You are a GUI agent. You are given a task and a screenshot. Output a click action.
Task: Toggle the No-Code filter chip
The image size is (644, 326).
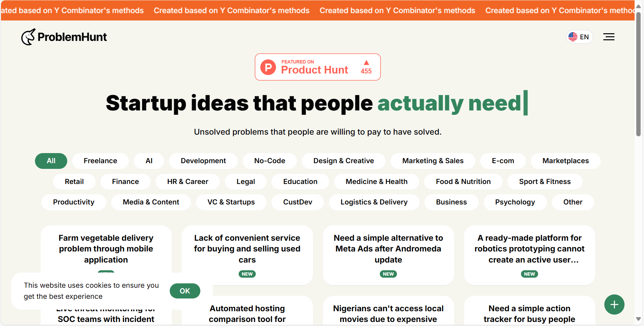tap(270, 161)
